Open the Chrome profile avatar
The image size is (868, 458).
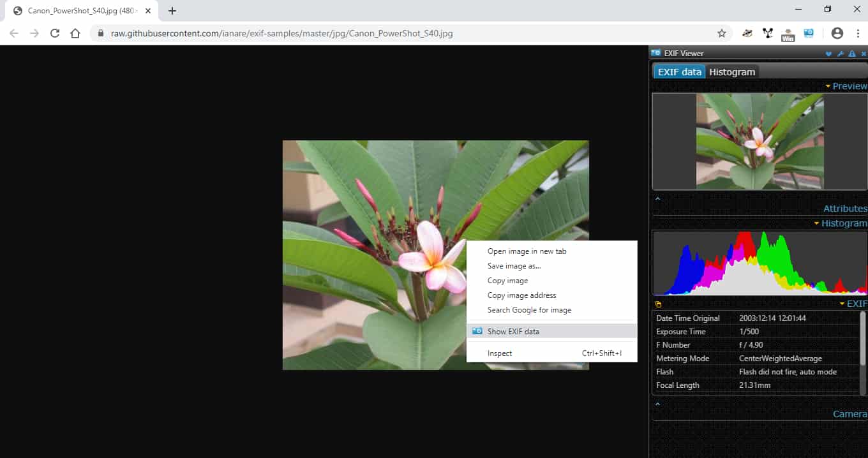[x=837, y=33]
